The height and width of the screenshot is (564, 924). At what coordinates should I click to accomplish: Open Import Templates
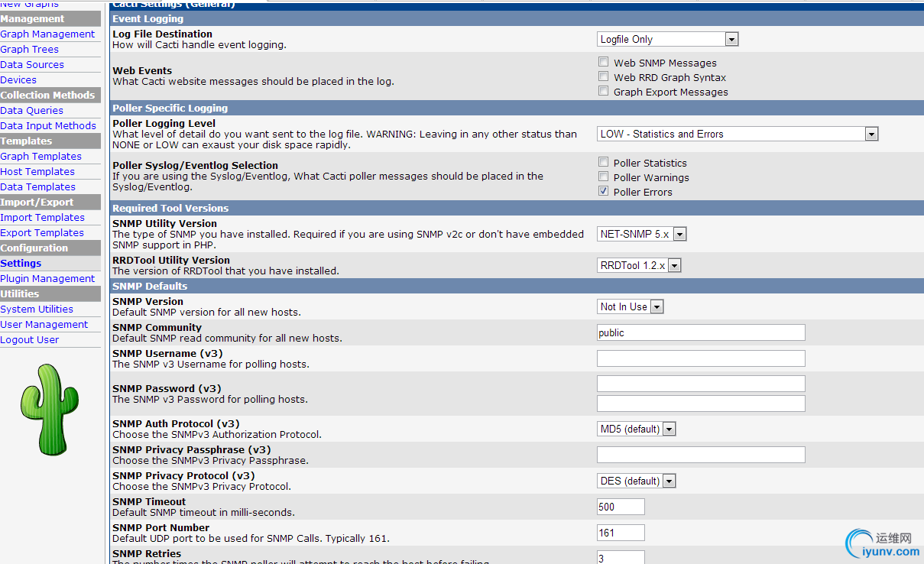click(x=43, y=217)
